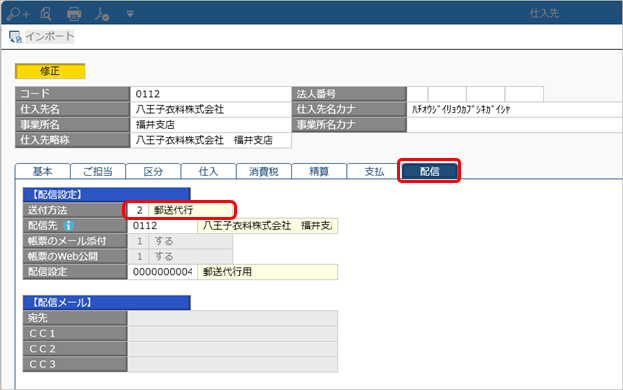Click the インポート button
This screenshot has height=390, width=623.
pos(50,37)
